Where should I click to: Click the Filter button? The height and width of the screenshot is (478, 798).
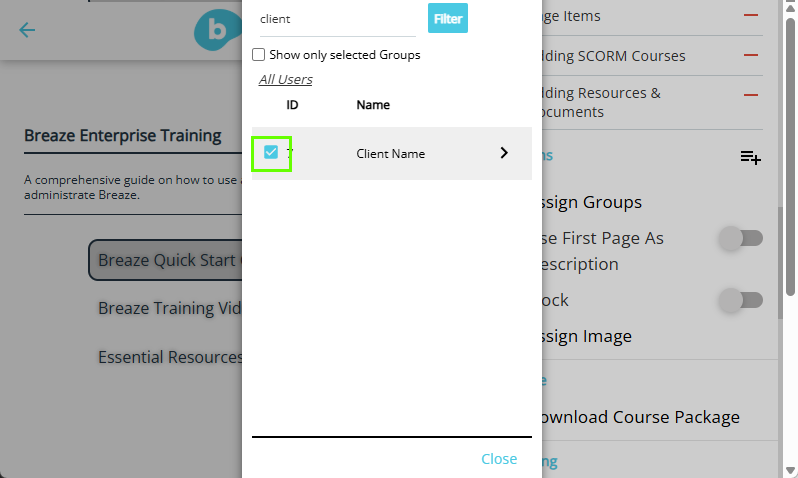click(x=448, y=18)
